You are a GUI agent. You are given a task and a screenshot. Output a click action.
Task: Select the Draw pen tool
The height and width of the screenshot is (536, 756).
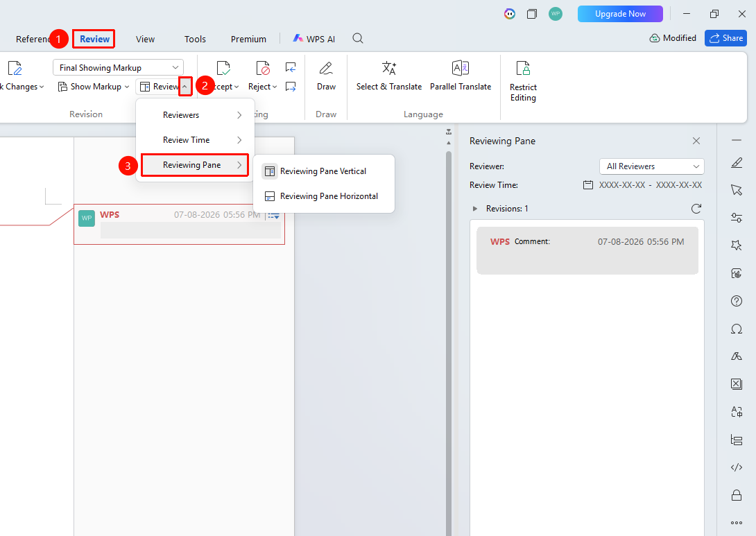(327, 68)
